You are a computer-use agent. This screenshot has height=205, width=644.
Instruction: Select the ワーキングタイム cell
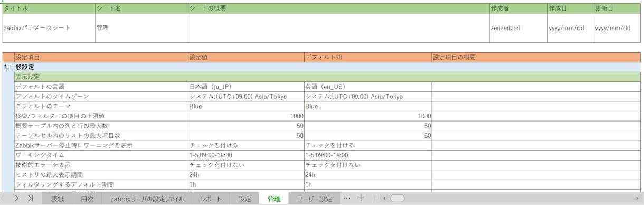(x=101, y=155)
